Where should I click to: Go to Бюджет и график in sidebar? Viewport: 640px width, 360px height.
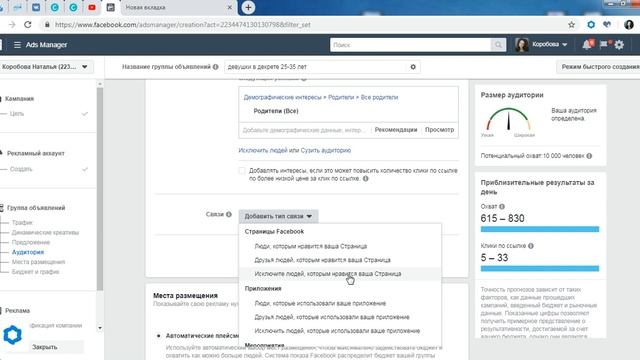click(x=36, y=272)
